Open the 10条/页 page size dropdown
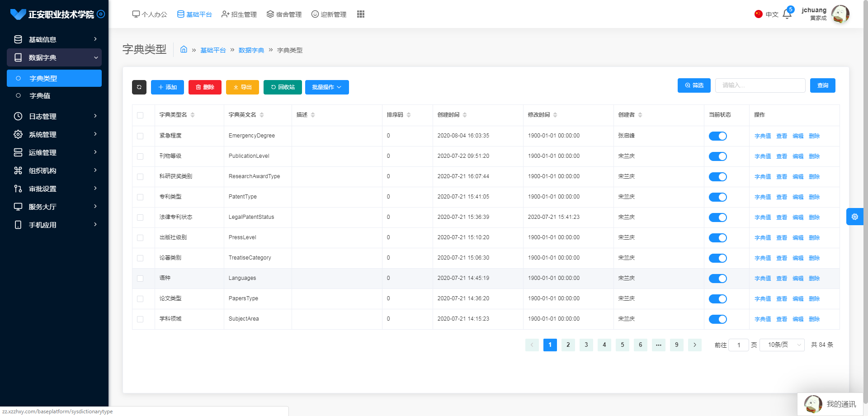 click(782, 345)
